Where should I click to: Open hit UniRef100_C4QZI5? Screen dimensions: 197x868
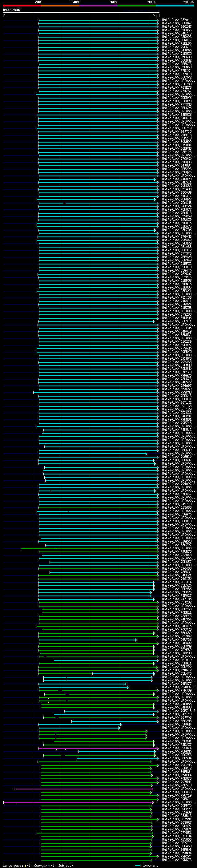coord(177,33)
